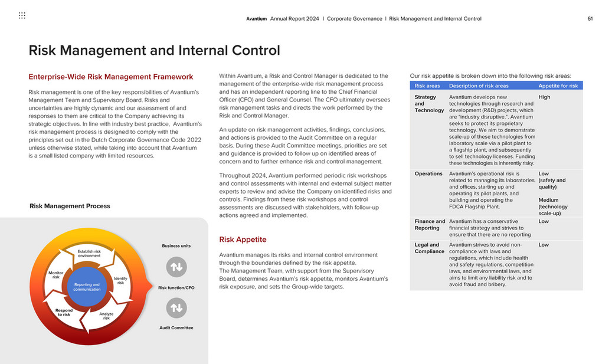Click the Risk function/CFO label
This screenshot has width=612, height=364.
click(176, 287)
